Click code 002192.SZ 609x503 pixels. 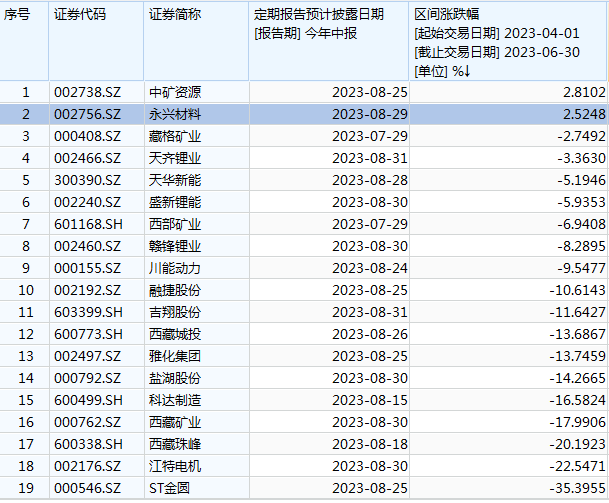click(x=88, y=291)
